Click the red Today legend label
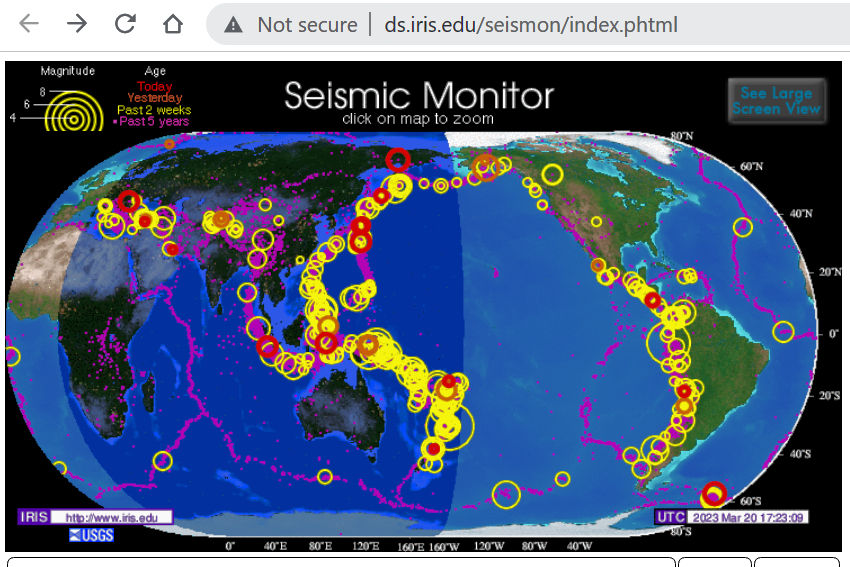The image size is (850, 567). click(x=155, y=87)
